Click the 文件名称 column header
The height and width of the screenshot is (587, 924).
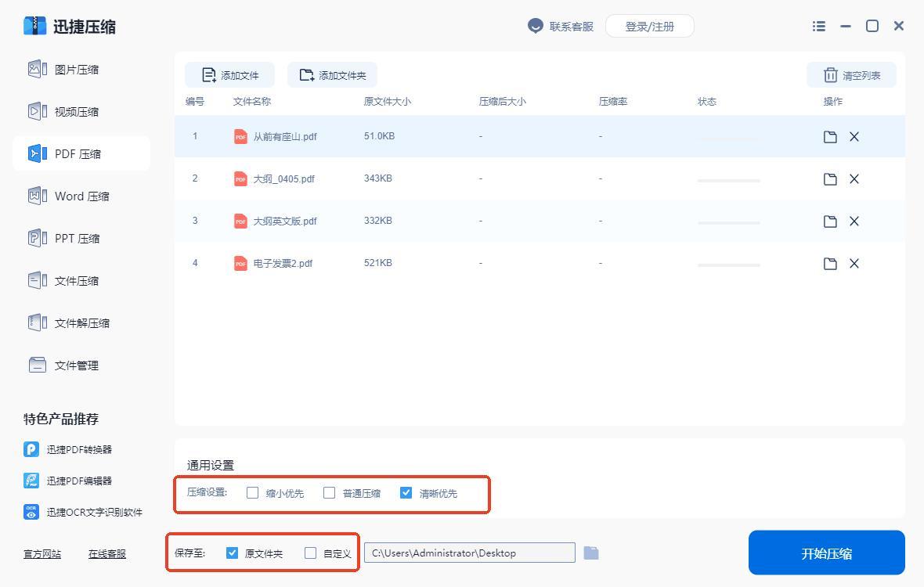point(251,101)
